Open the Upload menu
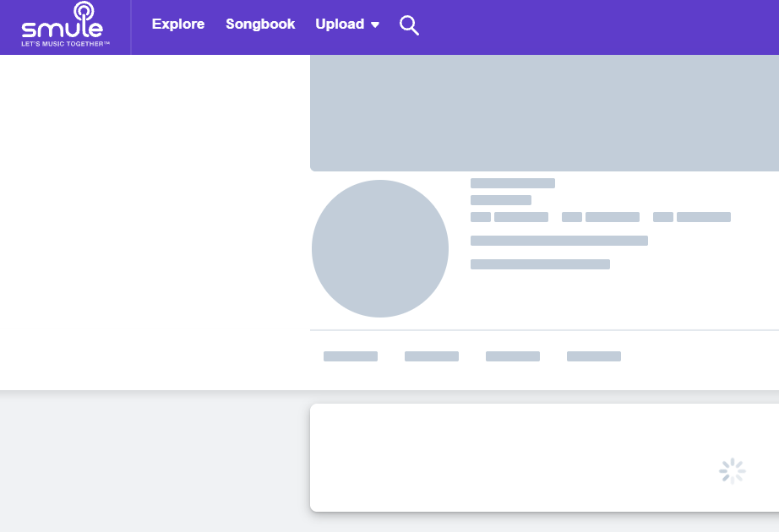This screenshot has width=779, height=532. pos(340,24)
